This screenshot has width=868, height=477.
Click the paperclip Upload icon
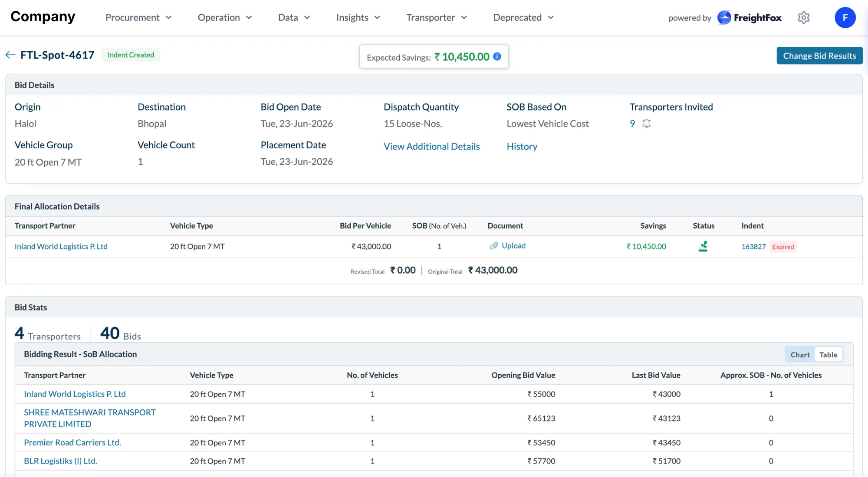(x=494, y=246)
